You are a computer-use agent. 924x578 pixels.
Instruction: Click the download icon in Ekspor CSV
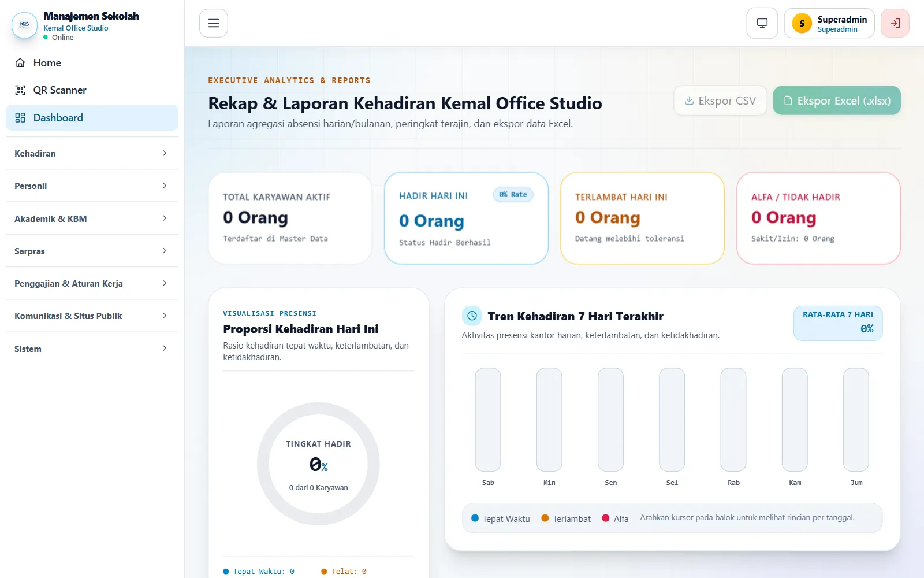pyautogui.click(x=689, y=101)
